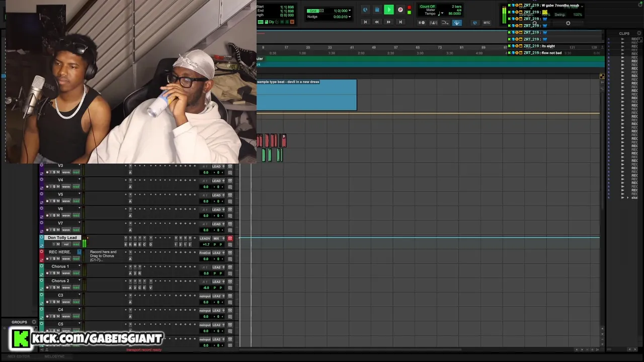Open V5 LEAD output selector
Image resolution: width=644 pixels, height=362 pixels.
click(x=216, y=195)
